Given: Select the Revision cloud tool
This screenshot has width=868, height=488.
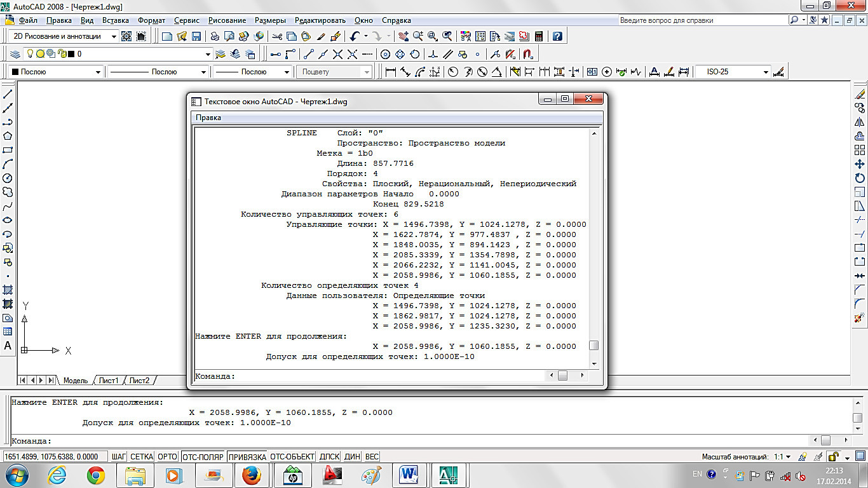Looking at the screenshot, I should [8, 192].
